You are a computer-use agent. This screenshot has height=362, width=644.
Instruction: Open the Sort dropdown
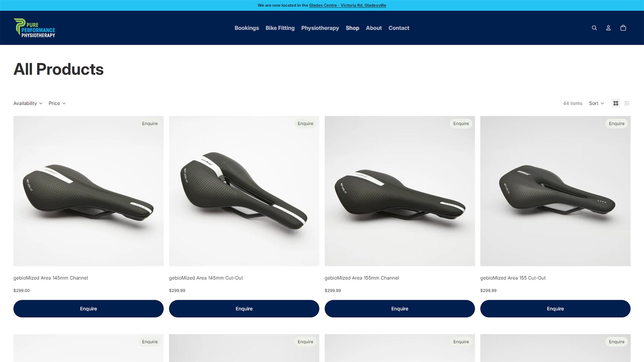[596, 103]
